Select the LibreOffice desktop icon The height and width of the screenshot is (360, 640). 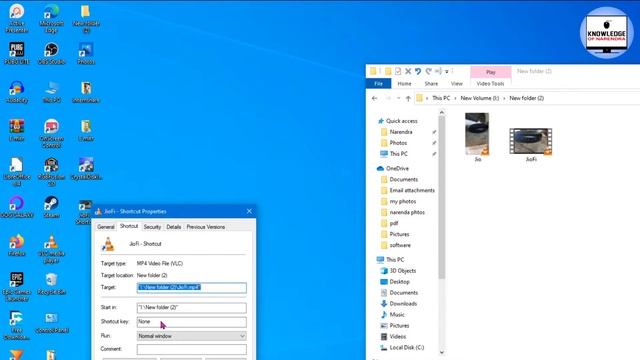(x=16, y=172)
